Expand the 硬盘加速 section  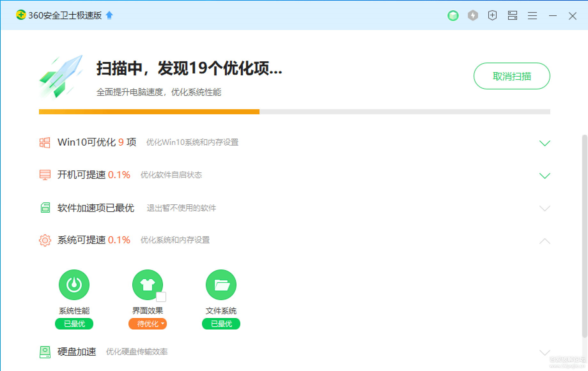pos(544,352)
